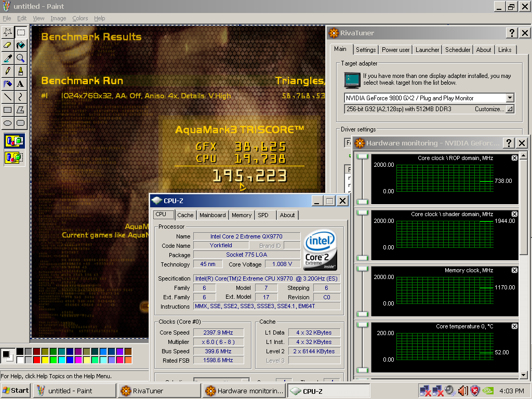Screen dimensions: 532x399
Task: Select the Brush tool in Paint
Action: [x=21, y=71]
